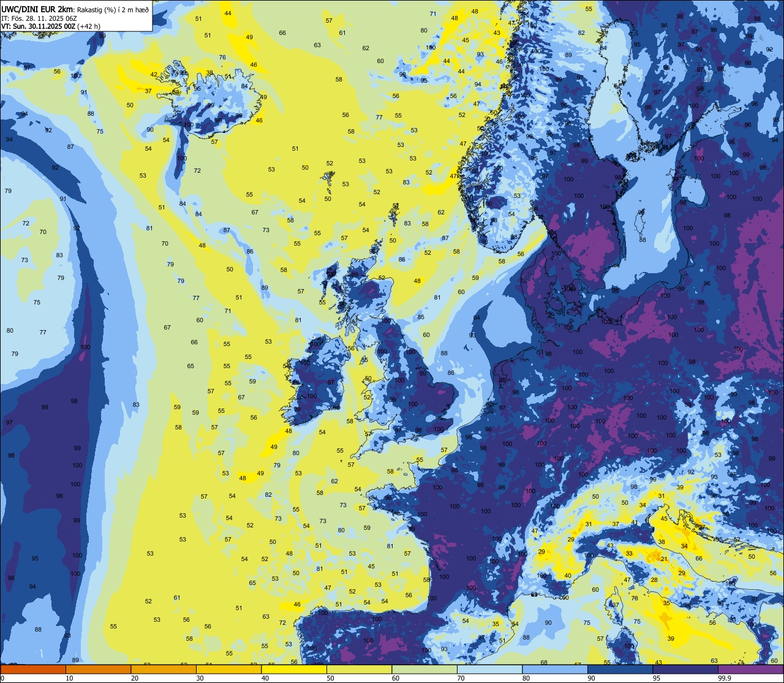Image resolution: width=784 pixels, height=683 pixels.
Task: Click the humidity value "41" on the map
Action: tap(635, 523)
